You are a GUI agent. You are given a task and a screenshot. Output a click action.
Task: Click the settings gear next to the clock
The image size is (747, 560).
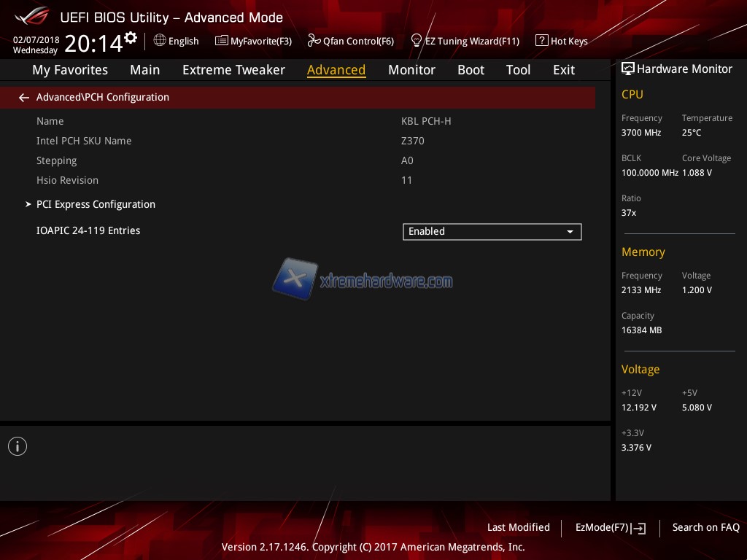pos(131,38)
